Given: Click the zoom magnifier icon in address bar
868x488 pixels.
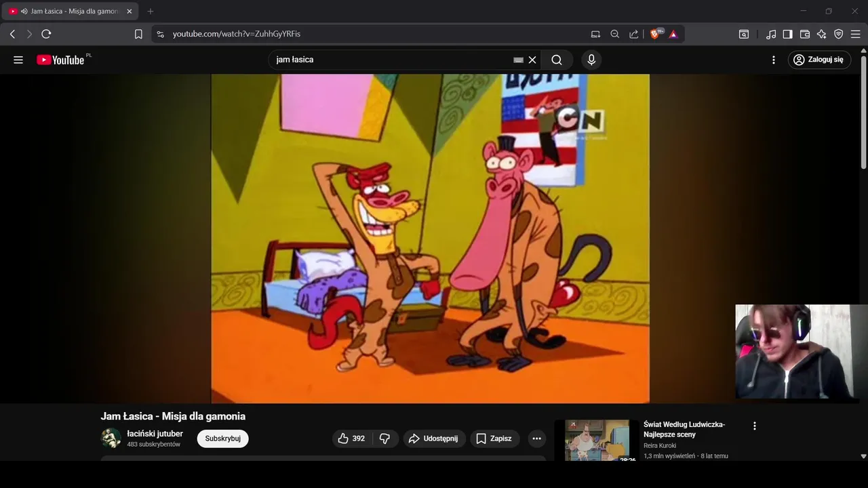Looking at the screenshot, I should (x=615, y=34).
